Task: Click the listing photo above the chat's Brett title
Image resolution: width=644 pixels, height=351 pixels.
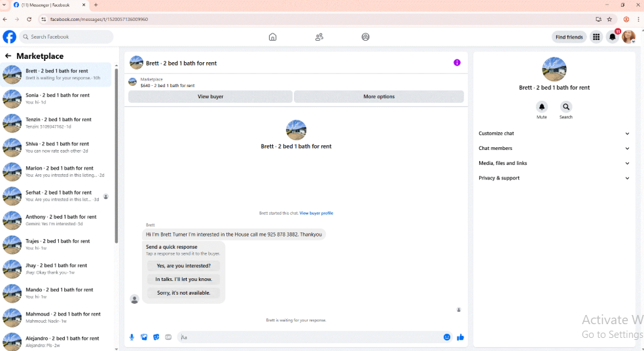Action: coord(296,130)
